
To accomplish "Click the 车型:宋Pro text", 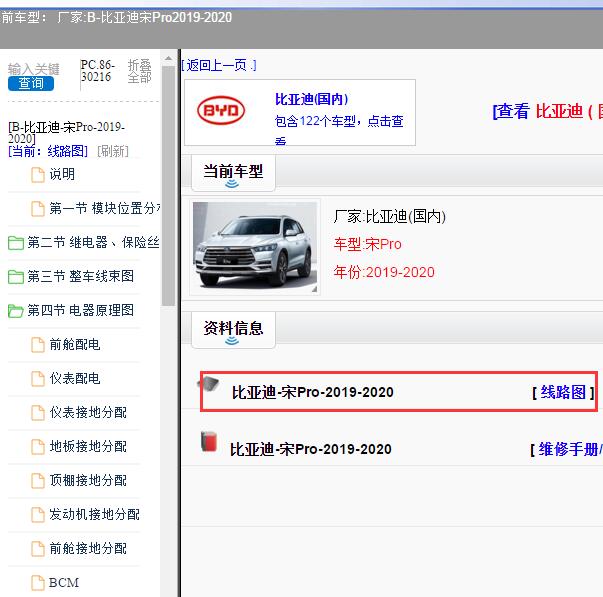I will [x=368, y=244].
